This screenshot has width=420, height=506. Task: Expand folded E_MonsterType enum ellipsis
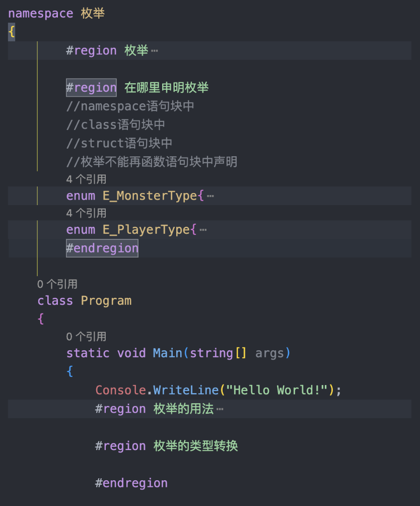pyautogui.click(x=210, y=196)
